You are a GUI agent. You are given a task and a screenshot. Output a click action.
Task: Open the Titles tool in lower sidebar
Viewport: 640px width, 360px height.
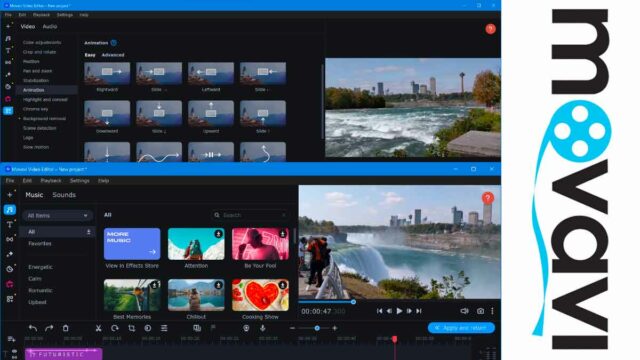(9, 224)
